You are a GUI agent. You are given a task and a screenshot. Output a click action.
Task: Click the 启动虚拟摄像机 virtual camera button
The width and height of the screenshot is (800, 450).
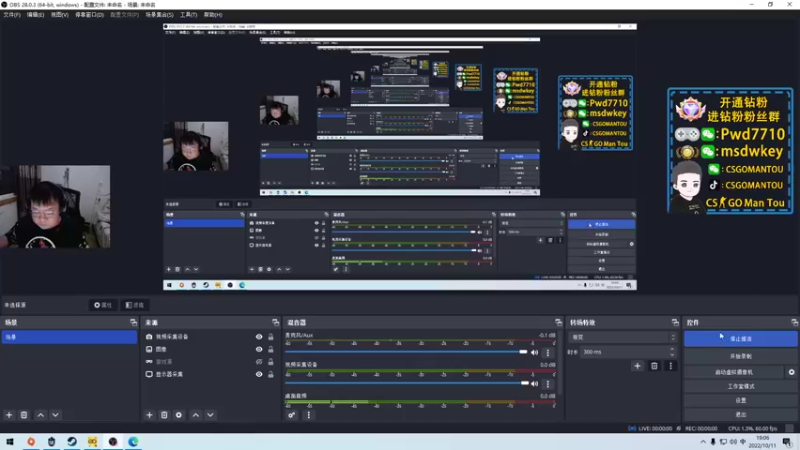tap(734, 372)
